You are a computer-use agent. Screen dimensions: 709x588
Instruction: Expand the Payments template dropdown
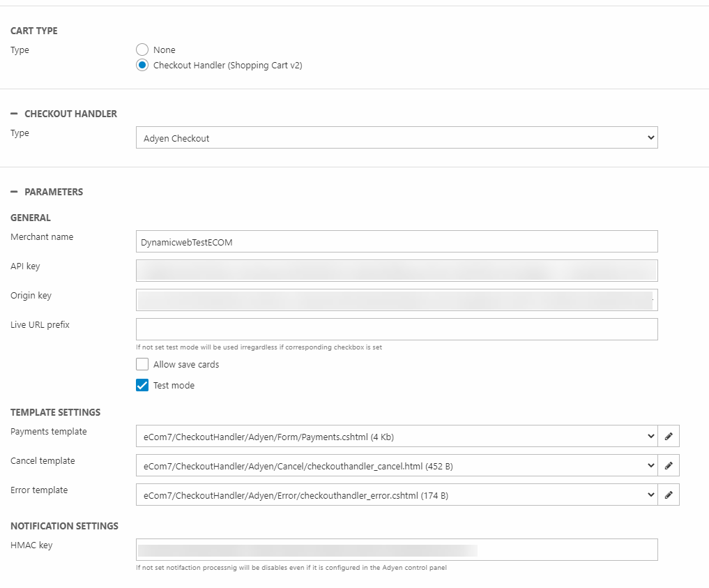(396, 436)
